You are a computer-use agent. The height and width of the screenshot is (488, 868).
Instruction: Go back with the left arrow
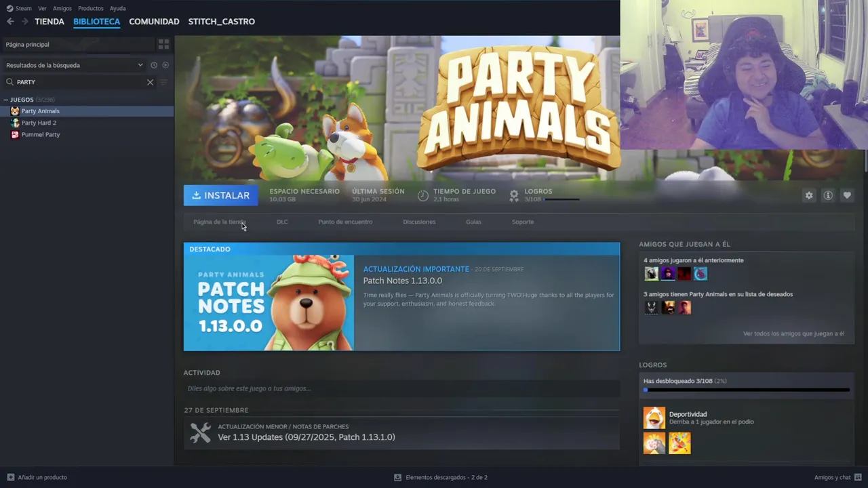click(10, 22)
